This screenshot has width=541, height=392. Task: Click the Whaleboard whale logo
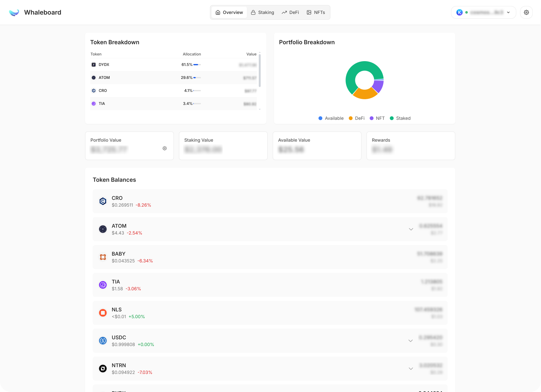[x=14, y=12]
